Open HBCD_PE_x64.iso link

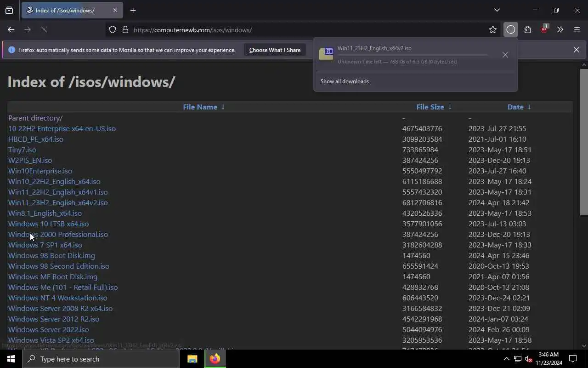coord(36,139)
